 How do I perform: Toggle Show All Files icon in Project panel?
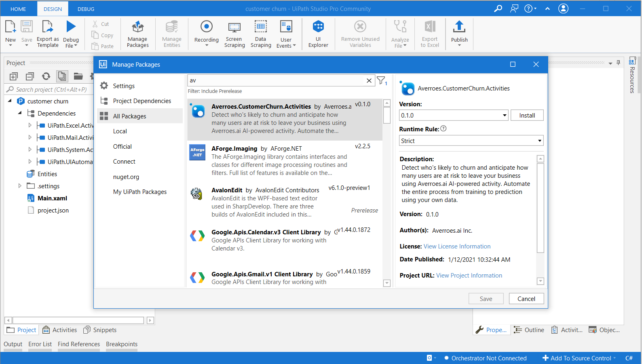pyautogui.click(x=62, y=76)
